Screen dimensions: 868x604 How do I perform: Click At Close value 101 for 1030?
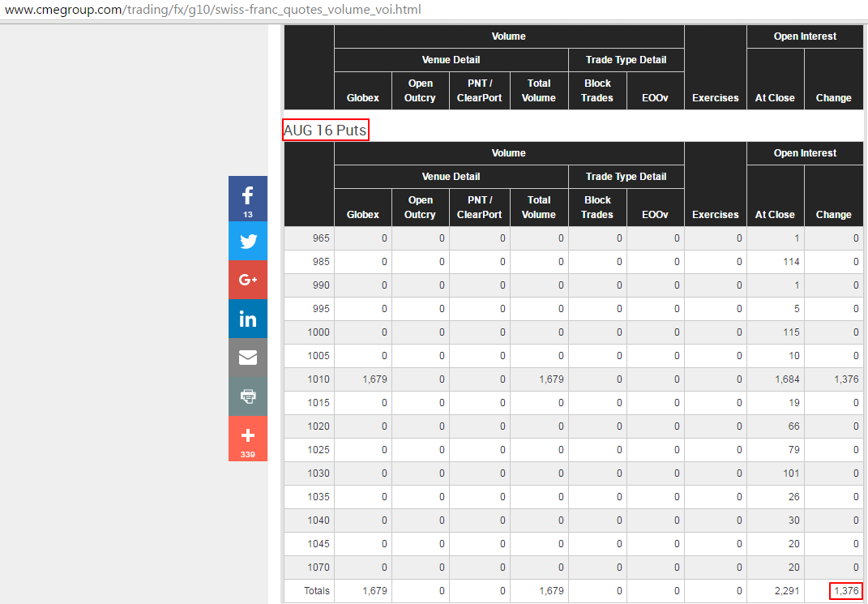(791, 473)
